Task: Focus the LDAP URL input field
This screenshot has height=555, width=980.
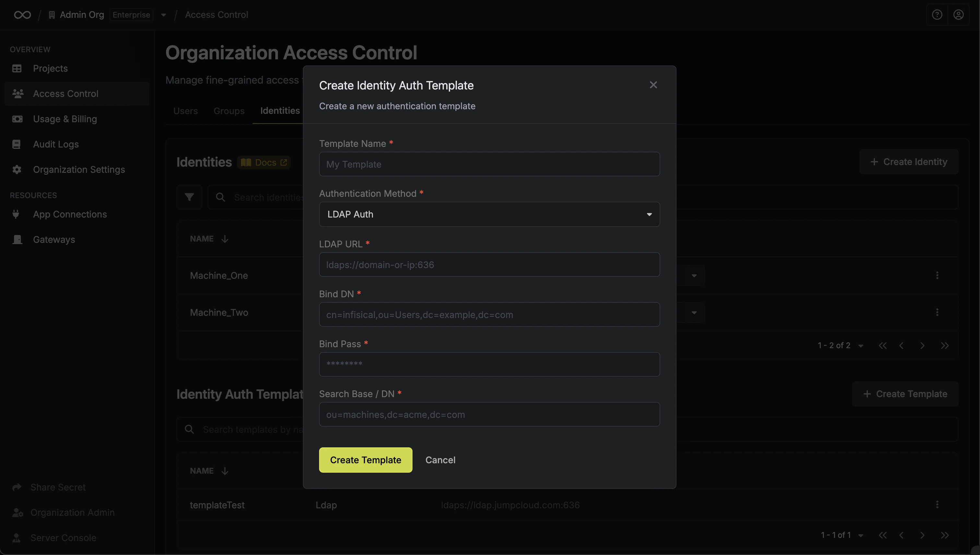Action: [x=489, y=265]
